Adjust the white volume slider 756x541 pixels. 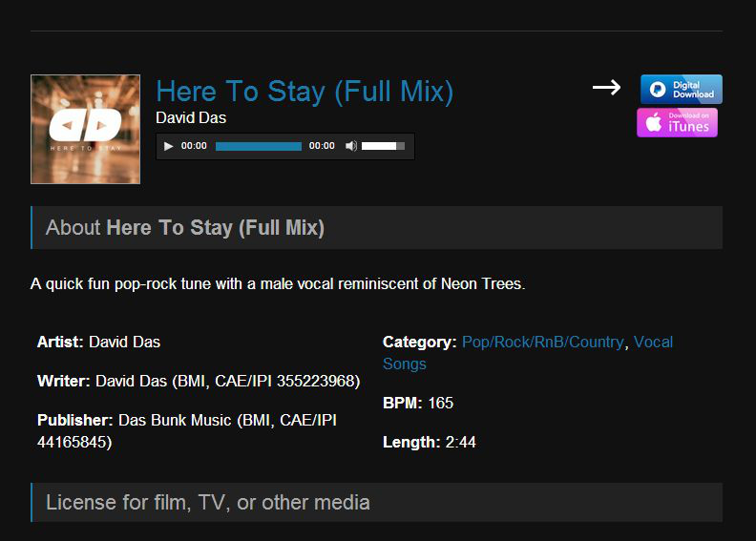point(383,146)
